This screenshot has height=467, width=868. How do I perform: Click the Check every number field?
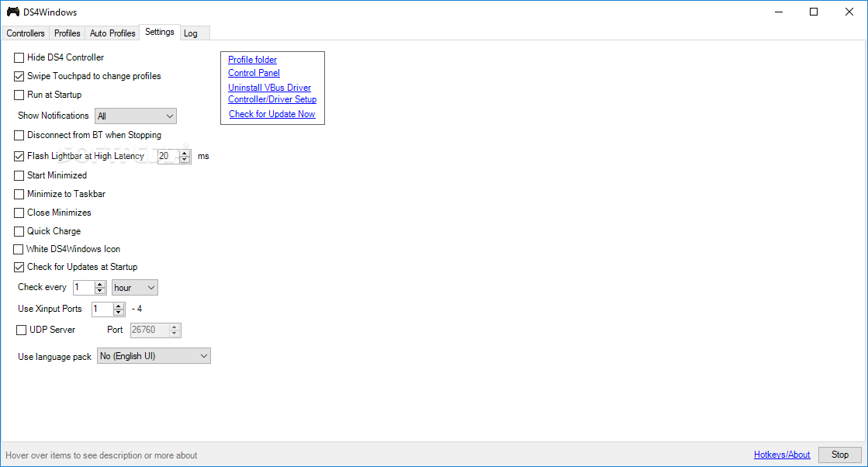pyautogui.click(x=84, y=288)
